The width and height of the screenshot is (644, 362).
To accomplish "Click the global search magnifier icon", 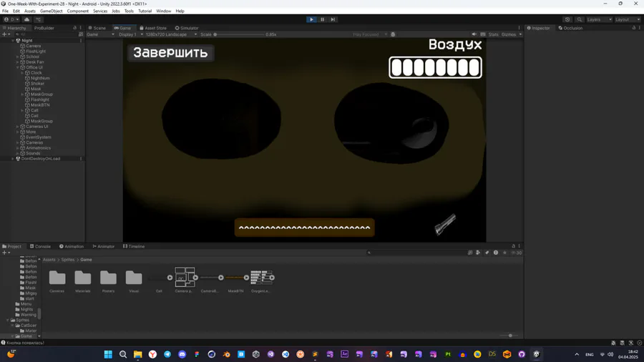I will (x=579, y=19).
